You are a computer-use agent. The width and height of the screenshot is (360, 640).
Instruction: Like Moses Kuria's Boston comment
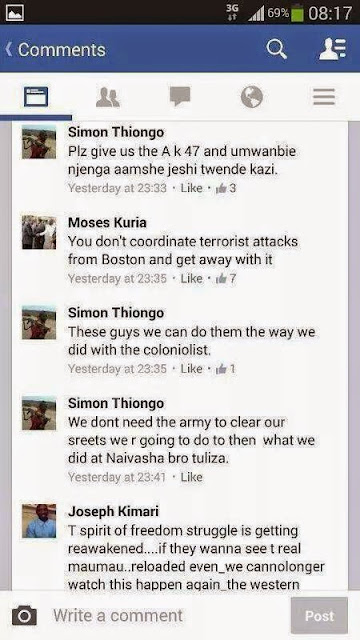coord(191,279)
